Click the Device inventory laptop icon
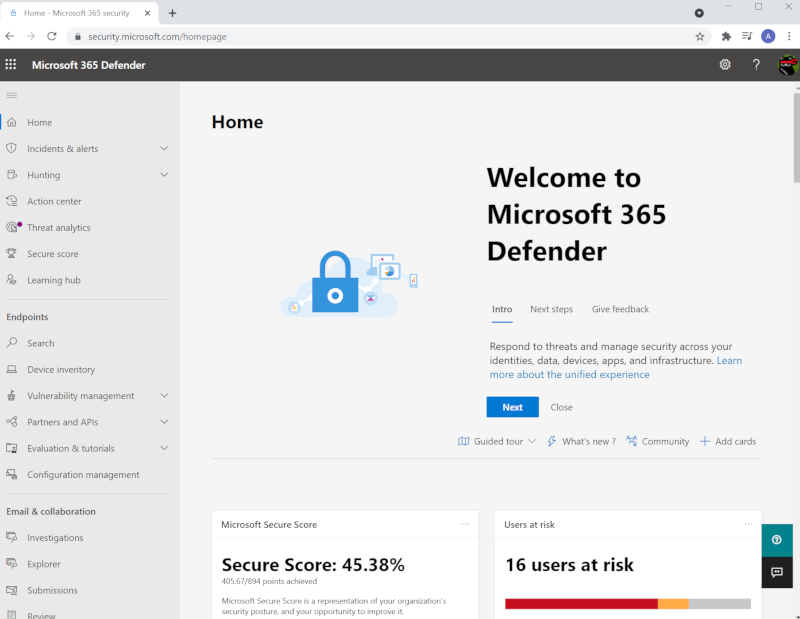The height and width of the screenshot is (619, 800). click(12, 369)
